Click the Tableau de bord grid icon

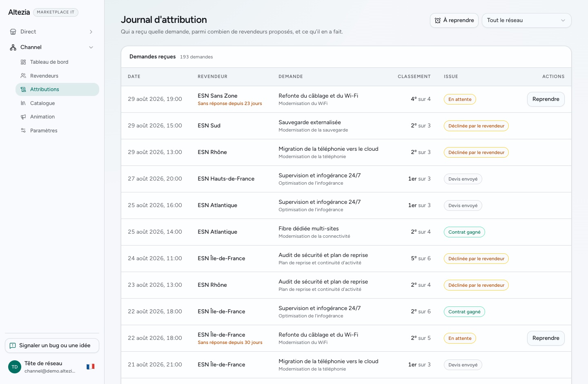coord(23,62)
